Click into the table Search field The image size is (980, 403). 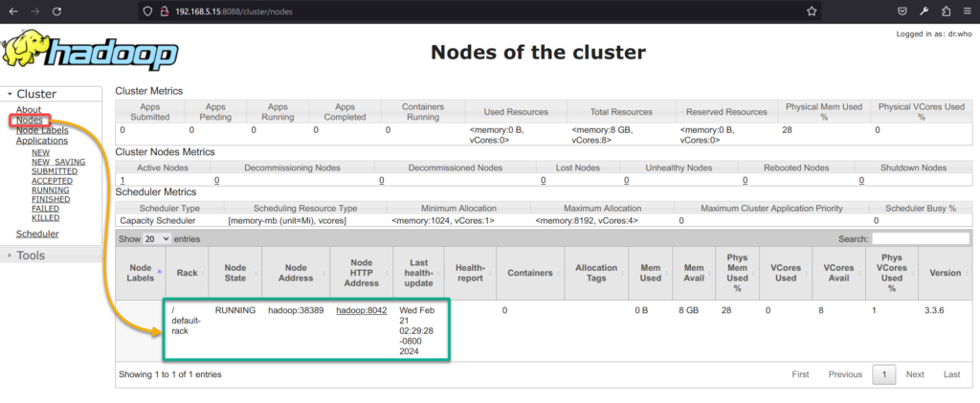point(920,237)
